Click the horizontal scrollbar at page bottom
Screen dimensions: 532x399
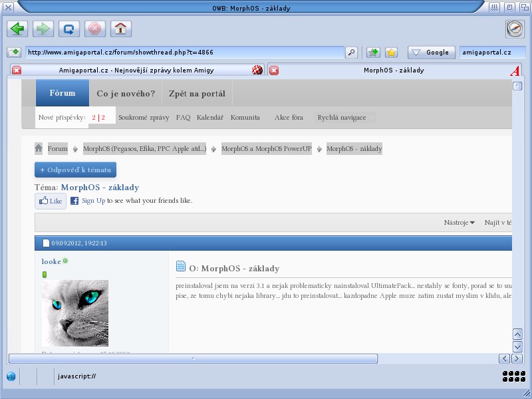pyautogui.click(x=193, y=358)
